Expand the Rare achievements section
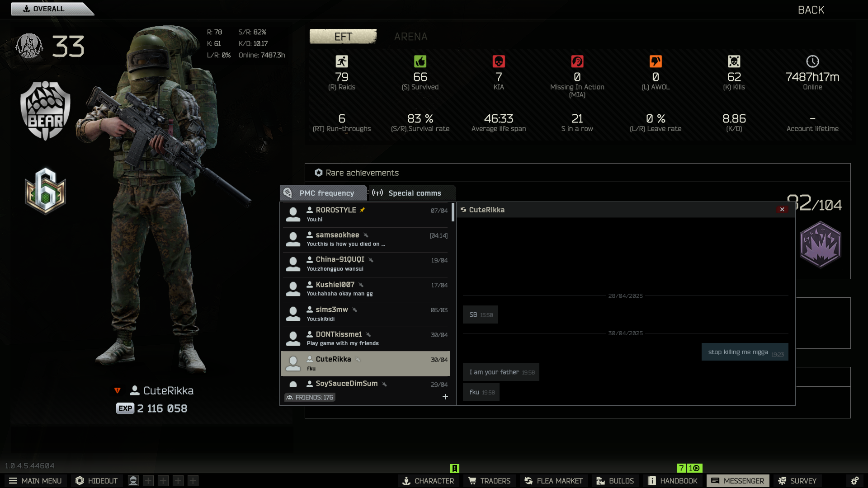 click(362, 173)
